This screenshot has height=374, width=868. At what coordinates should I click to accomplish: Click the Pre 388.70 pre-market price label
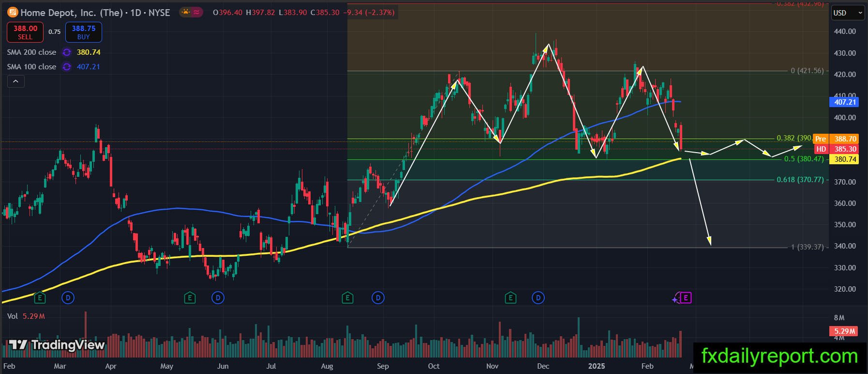click(x=836, y=139)
